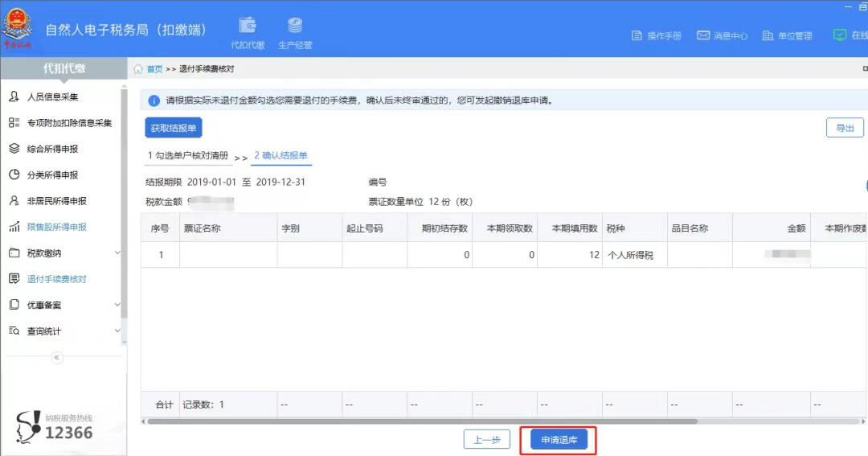The height and width of the screenshot is (456, 868).
Task: Click 上一步 previous step button
Action: (x=486, y=440)
